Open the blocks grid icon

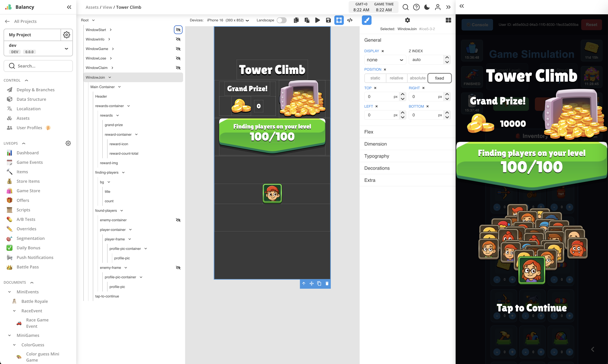pyautogui.click(x=448, y=20)
